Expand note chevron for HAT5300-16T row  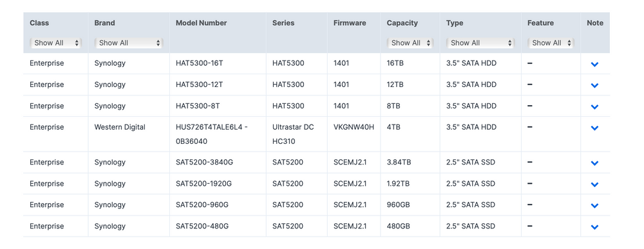594,65
